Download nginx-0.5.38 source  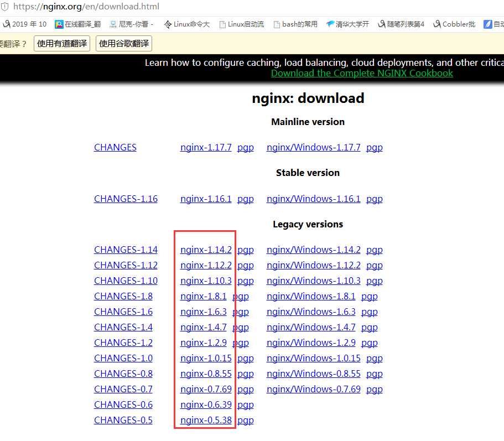click(x=206, y=420)
